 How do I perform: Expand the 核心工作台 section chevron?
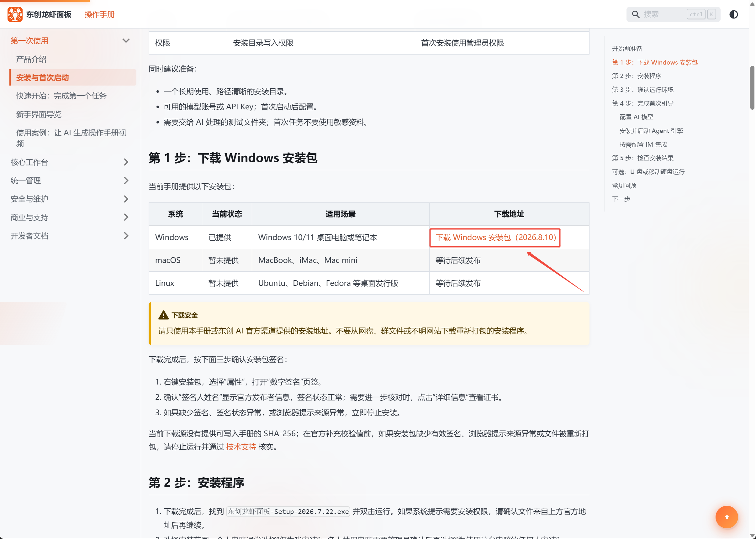(x=126, y=162)
